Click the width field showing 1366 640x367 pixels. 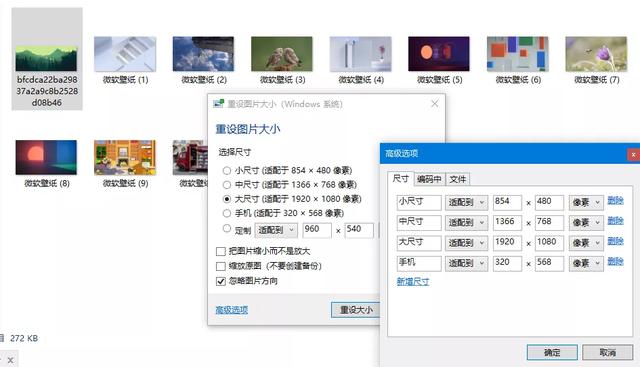tap(507, 222)
